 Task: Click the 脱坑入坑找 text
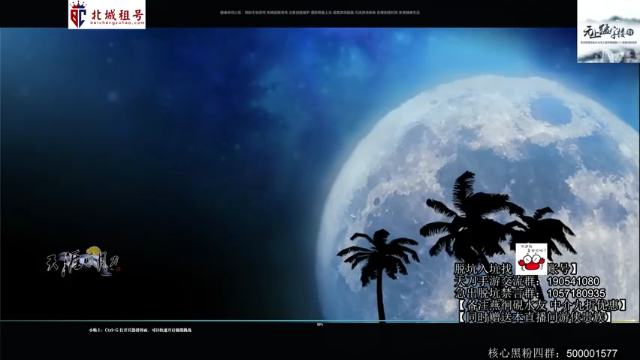[x=483, y=269]
